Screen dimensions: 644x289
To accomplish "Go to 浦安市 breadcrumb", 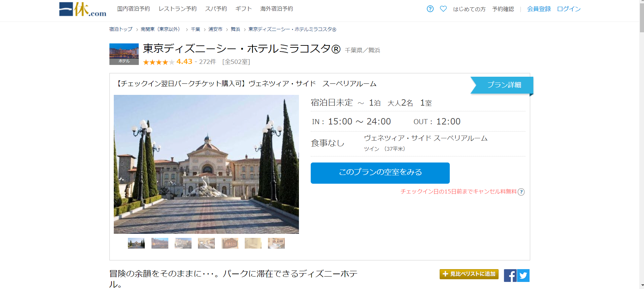I will pos(215,29).
